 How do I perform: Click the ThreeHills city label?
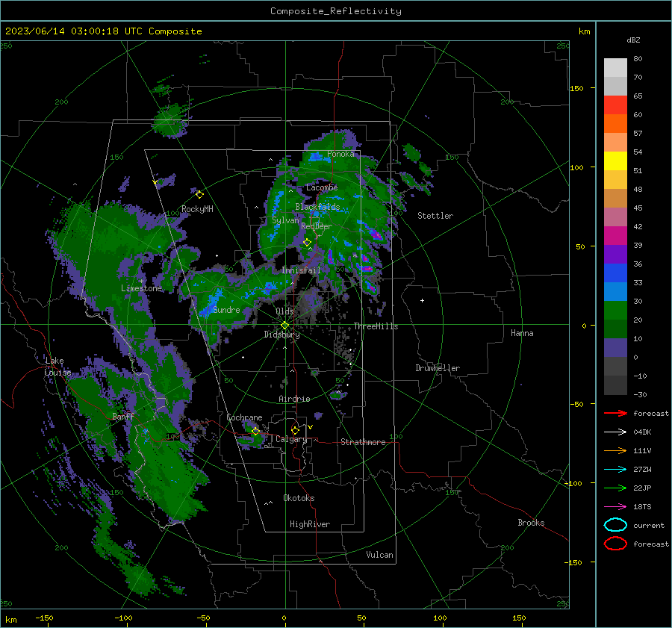click(x=376, y=326)
